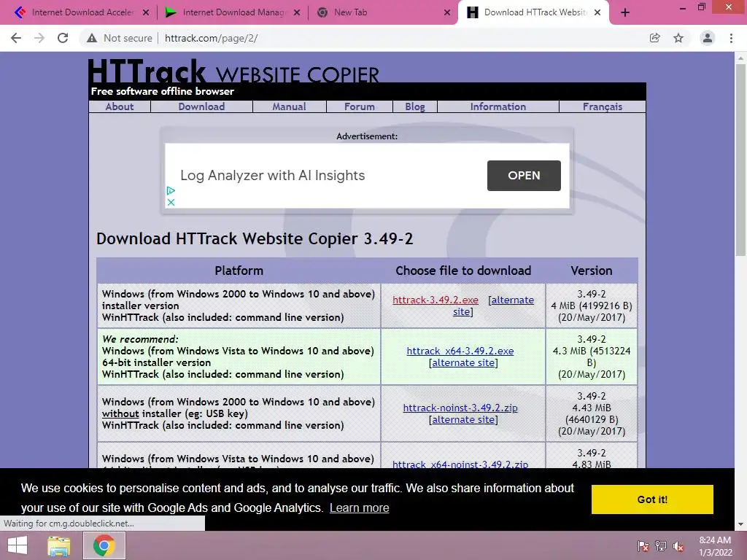Click the scrollbar up arrow
This screenshot has height=560, width=747.
click(x=740, y=58)
